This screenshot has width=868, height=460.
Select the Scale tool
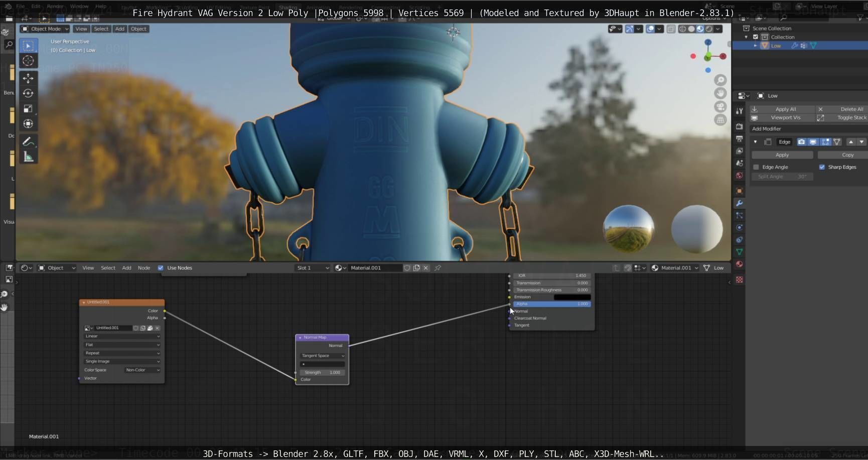coord(28,108)
